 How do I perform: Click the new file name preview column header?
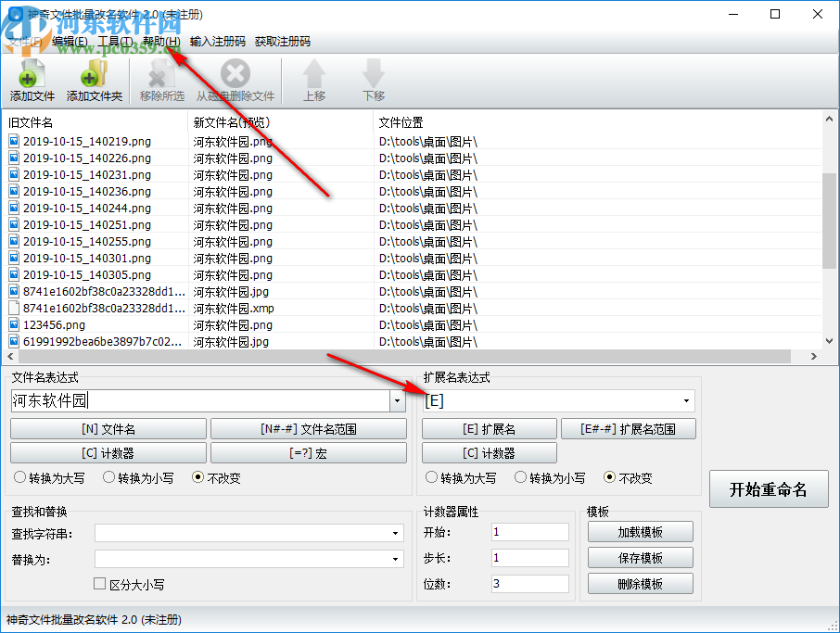[281, 122]
